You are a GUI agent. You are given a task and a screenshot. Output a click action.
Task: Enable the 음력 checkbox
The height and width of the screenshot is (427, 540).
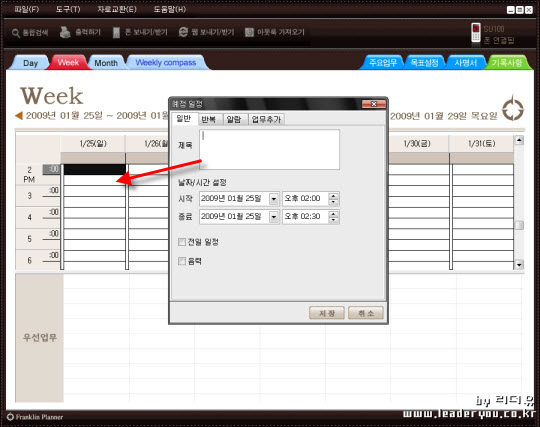pos(182,261)
